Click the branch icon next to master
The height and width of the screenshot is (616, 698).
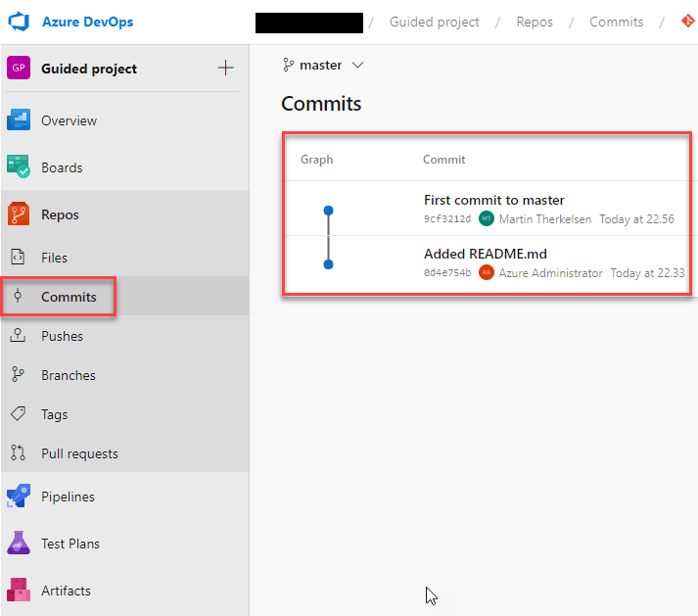[x=288, y=65]
